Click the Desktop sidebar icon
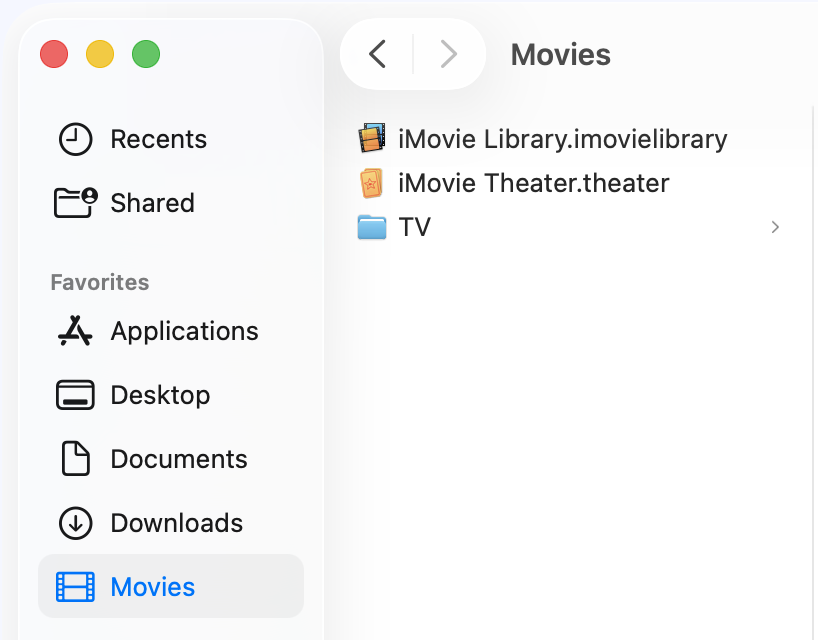This screenshot has width=818, height=640. click(75, 395)
